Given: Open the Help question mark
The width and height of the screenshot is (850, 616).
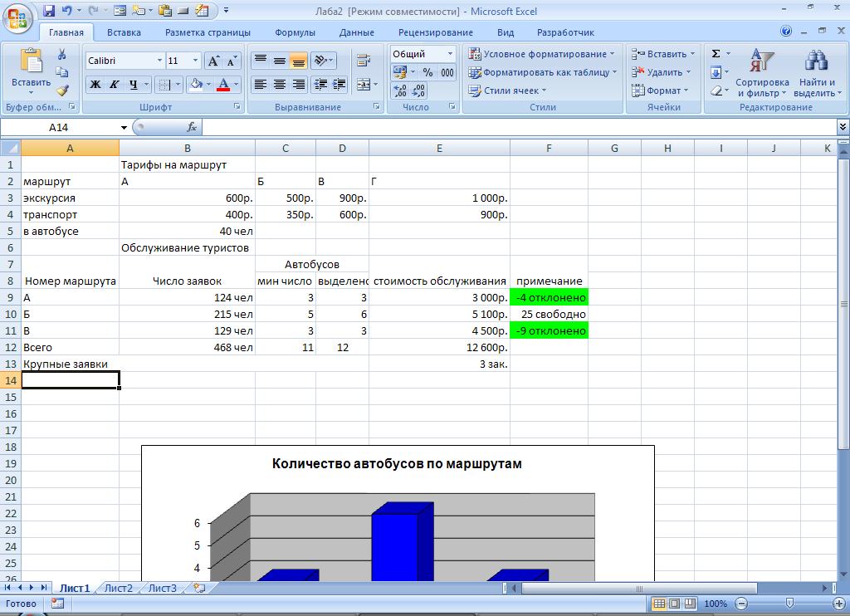Looking at the screenshot, I should (786, 32).
